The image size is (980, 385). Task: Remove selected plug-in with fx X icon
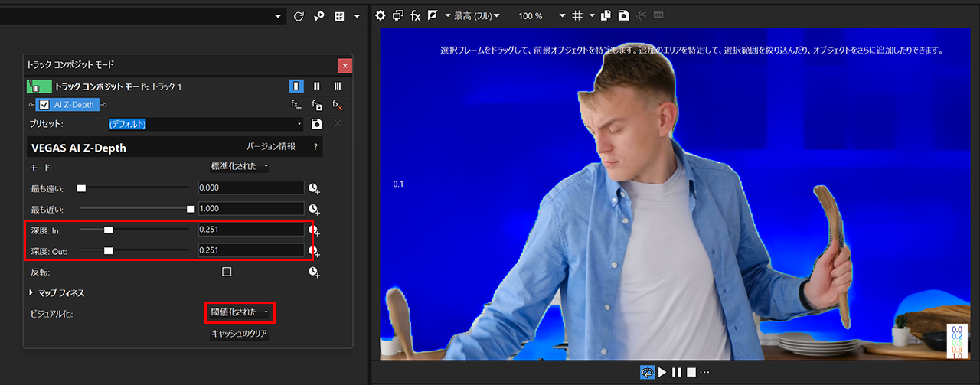338,106
